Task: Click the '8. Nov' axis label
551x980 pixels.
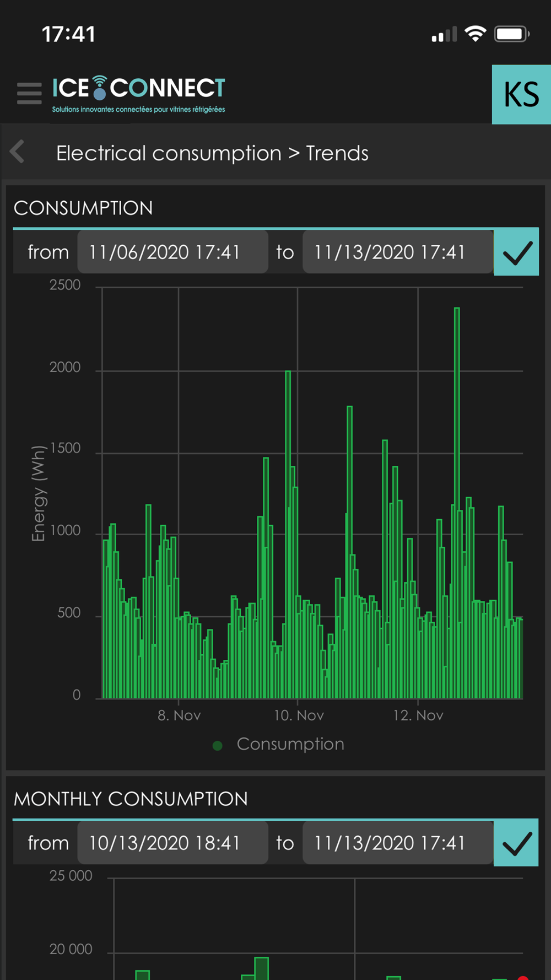Action: click(x=179, y=715)
